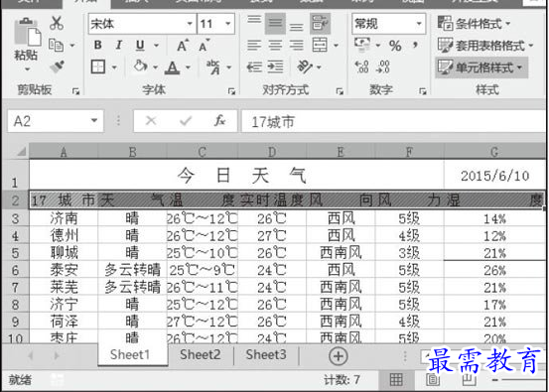The height and width of the screenshot is (392, 549).
Task: Apply accounting number format
Action: [362, 44]
